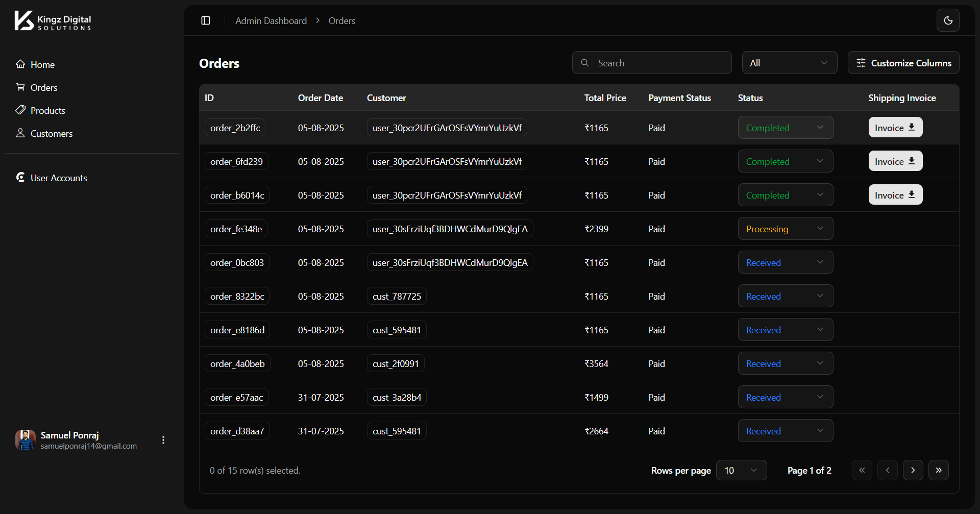Open user menu three-dots icon
The height and width of the screenshot is (514, 980).
[163, 440]
